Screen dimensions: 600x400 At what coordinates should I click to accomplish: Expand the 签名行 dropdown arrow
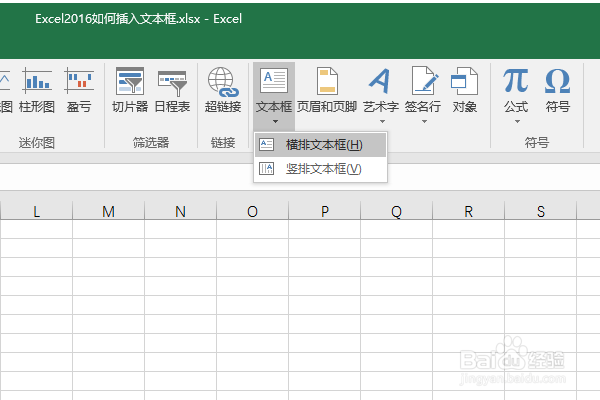pyautogui.click(x=424, y=122)
